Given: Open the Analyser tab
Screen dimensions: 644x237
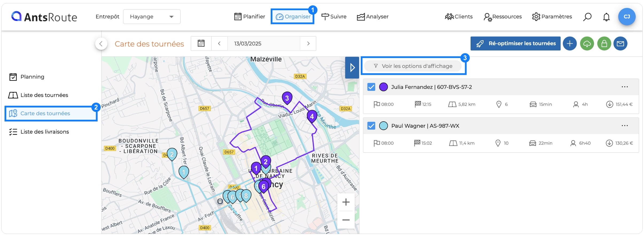Looking at the screenshot, I should coord(373,17).
